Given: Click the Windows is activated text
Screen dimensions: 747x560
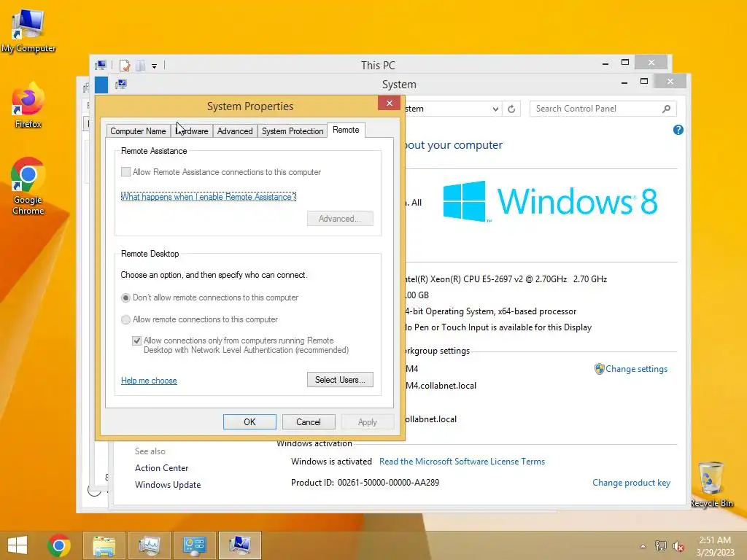Looking at the screenshot, I should 332,462.
